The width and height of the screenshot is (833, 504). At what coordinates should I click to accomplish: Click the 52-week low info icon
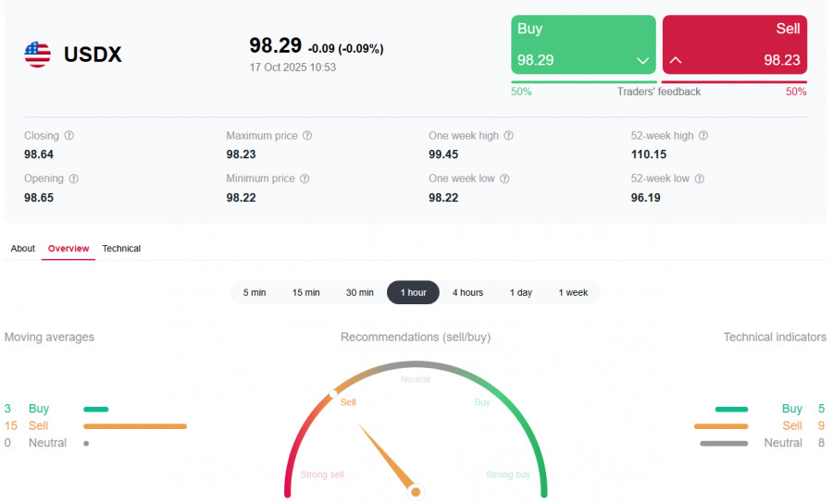pyautogui.click(x=700, y=178)
